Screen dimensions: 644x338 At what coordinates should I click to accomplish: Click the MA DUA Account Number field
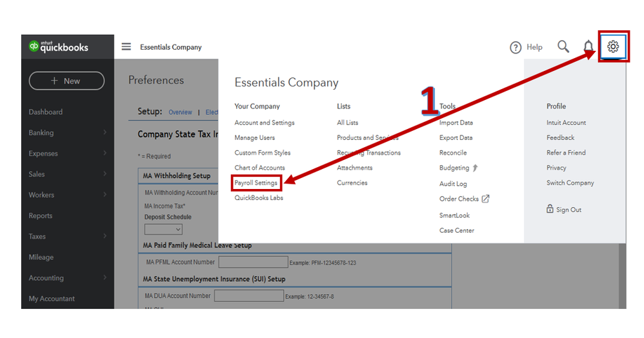tap(249, 295)
